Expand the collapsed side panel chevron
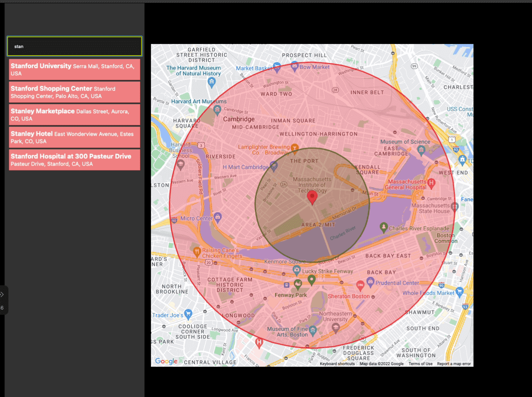This screenshot has height=397, width=532. click(x=2, y=295)
